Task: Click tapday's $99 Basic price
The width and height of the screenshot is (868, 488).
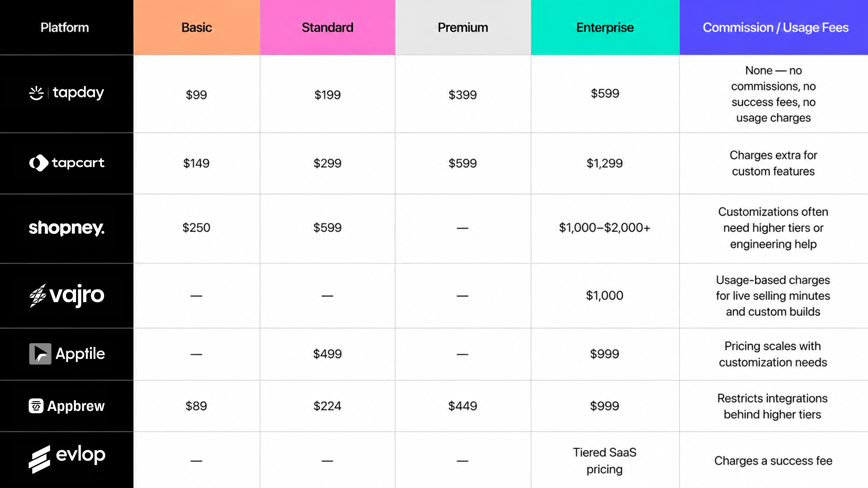Action: click(196, 95)
